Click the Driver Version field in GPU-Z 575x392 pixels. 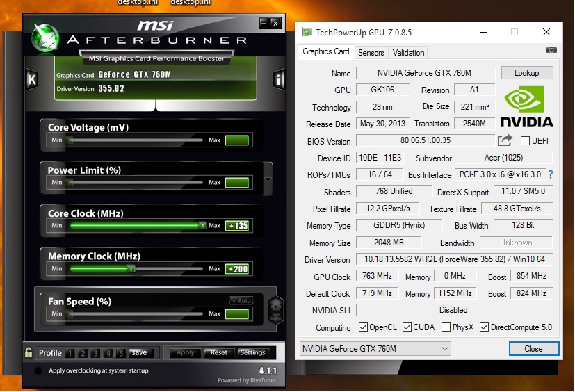point(454,259)
